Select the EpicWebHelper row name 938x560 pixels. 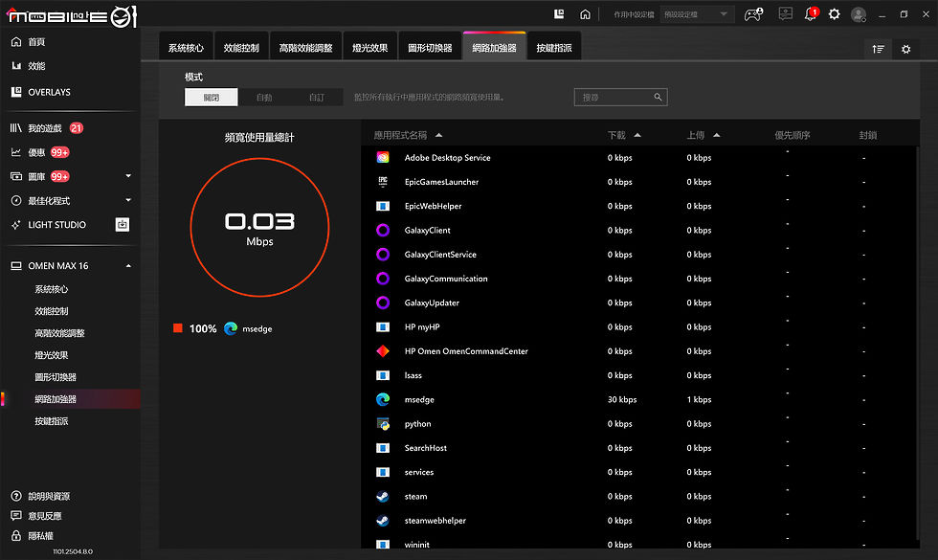point(433,206)
